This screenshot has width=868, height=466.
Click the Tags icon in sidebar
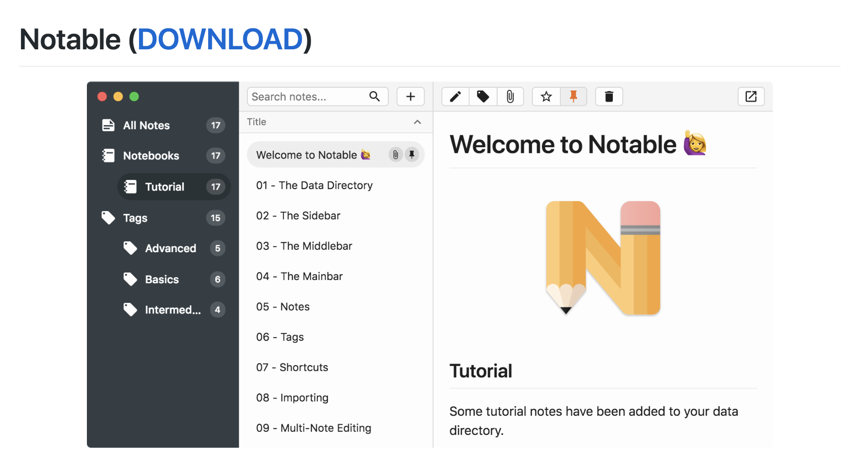coord(108,218)
